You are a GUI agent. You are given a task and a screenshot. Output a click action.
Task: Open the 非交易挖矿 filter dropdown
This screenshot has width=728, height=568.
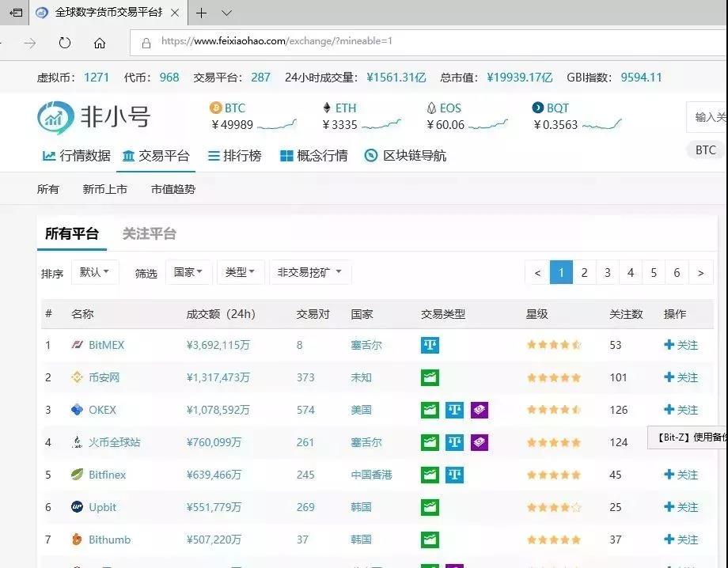pos(309,272)
